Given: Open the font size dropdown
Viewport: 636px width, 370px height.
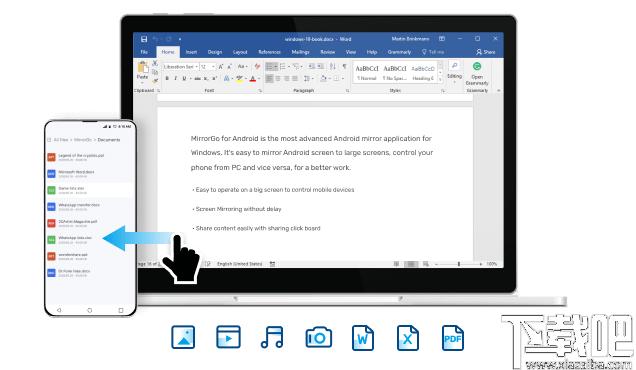Looking at the screenshot, I should tap(213, 67).
